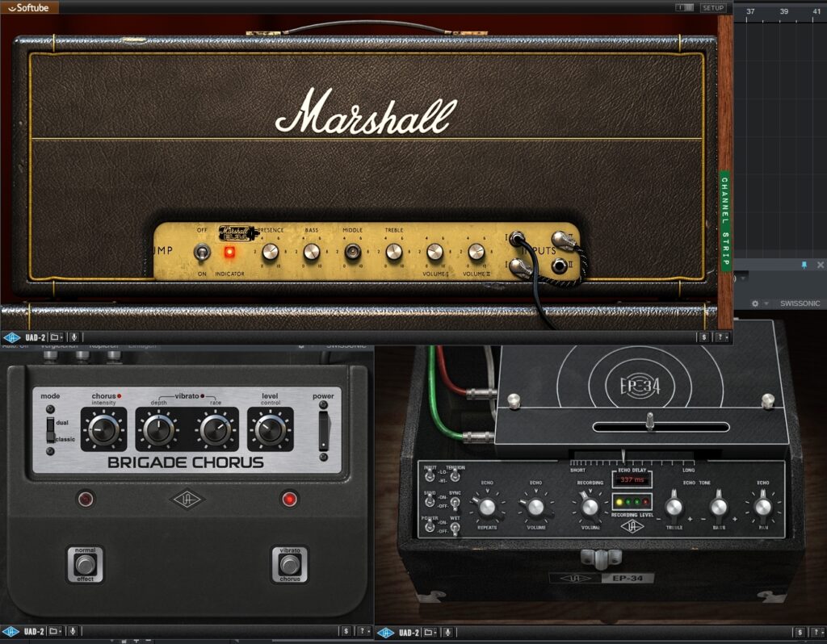
Task: Click the $ button in Brigade Chorus toolbar
Action: 346,631
